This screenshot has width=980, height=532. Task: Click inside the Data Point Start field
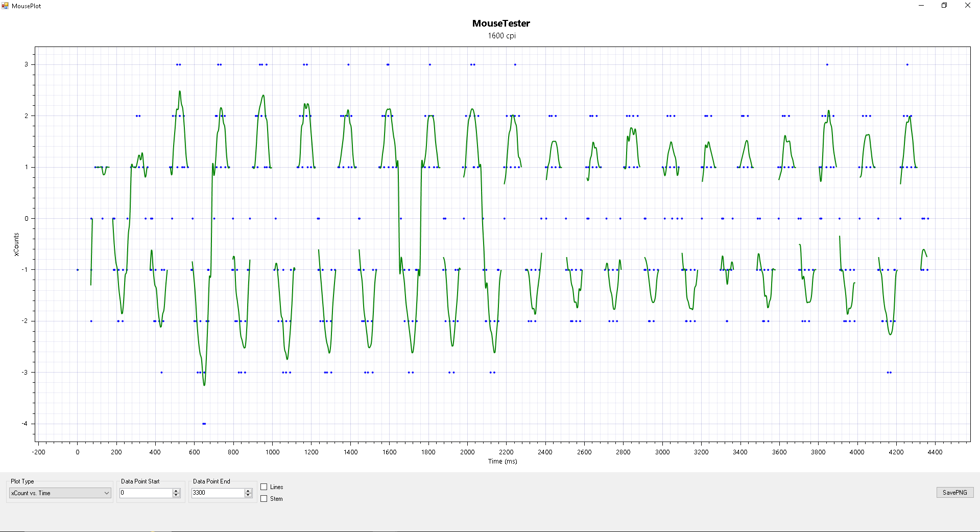pos(146,493)
